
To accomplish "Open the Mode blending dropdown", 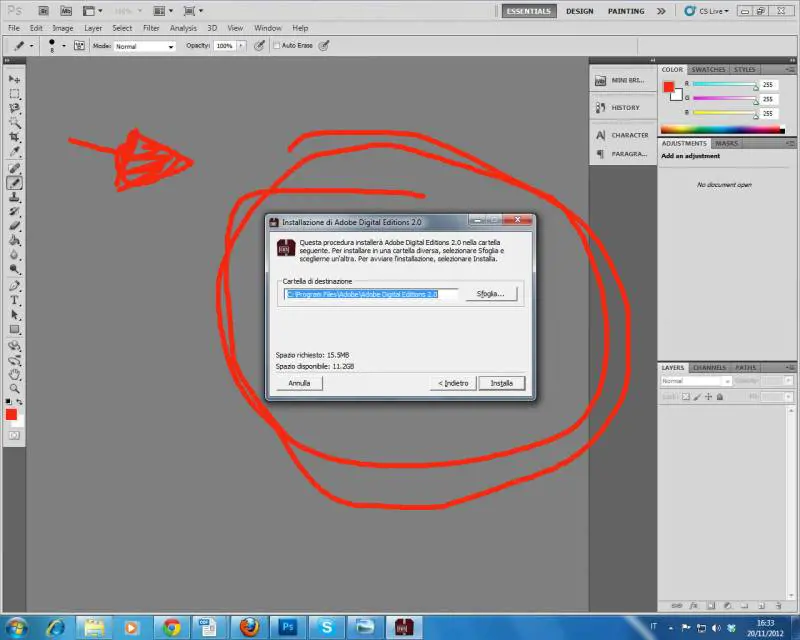I will coord(144,46).
